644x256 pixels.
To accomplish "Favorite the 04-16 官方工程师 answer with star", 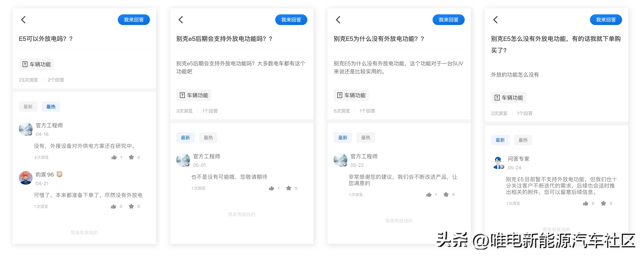I will point(131,157).
